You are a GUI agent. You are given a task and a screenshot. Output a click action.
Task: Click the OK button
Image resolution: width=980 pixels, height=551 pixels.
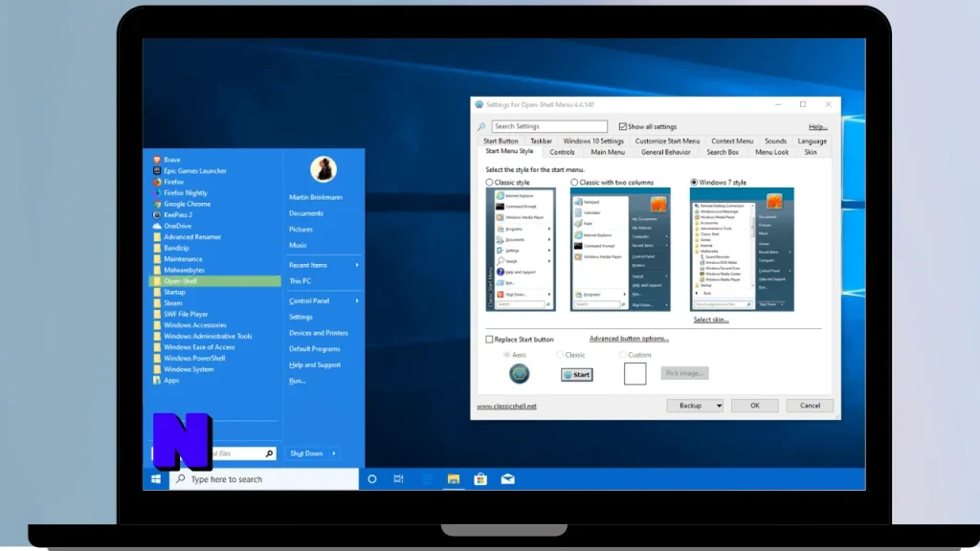coord(754,406)
